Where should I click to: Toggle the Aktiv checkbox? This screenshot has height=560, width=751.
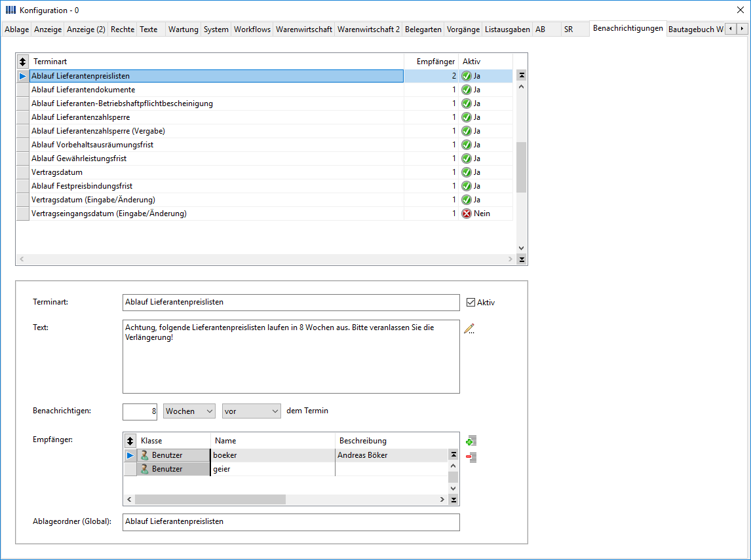tap(471, 303)
